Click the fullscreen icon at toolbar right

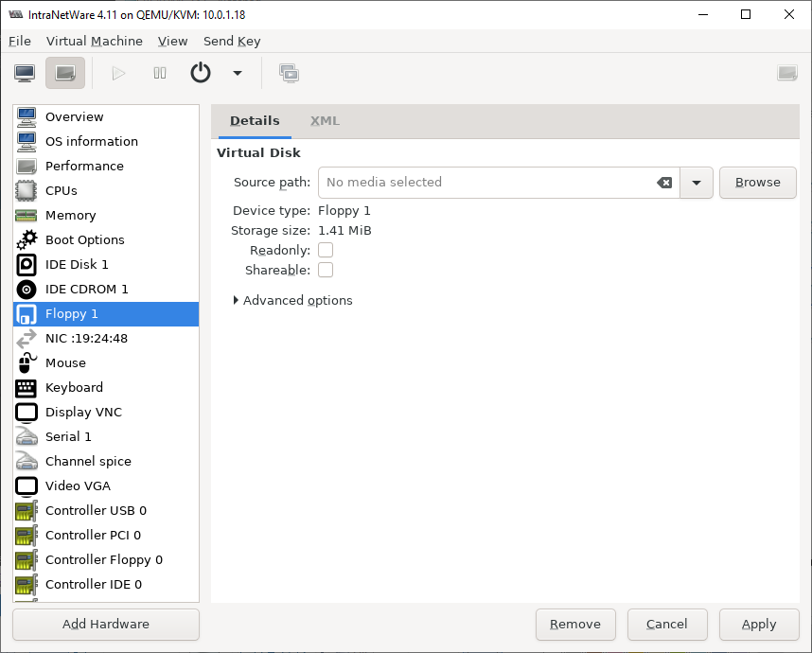click(786, 73)
